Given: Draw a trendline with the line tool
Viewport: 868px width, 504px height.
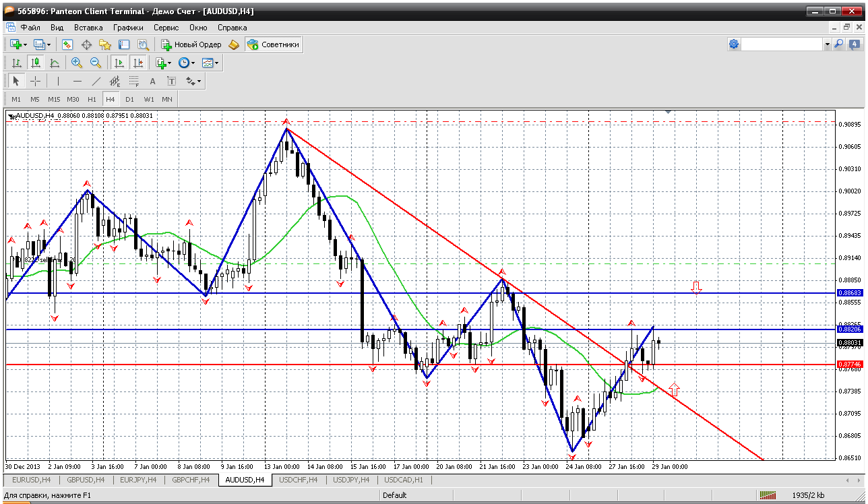Looking at the screenshot, I should point(96,81).
